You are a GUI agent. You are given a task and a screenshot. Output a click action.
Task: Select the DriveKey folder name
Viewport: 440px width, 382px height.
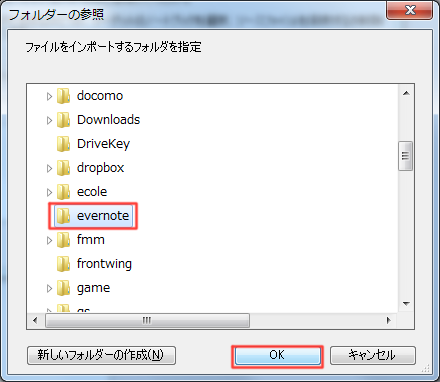coord(103,144)
